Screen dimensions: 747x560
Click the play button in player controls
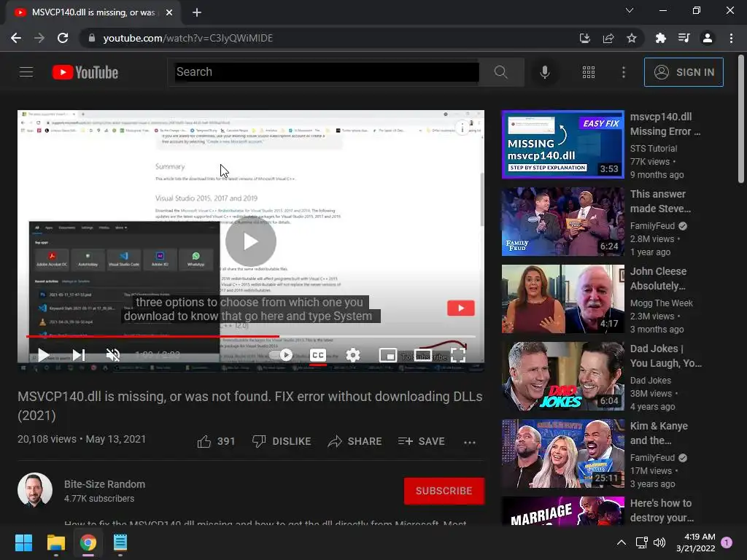pos(43,355)
